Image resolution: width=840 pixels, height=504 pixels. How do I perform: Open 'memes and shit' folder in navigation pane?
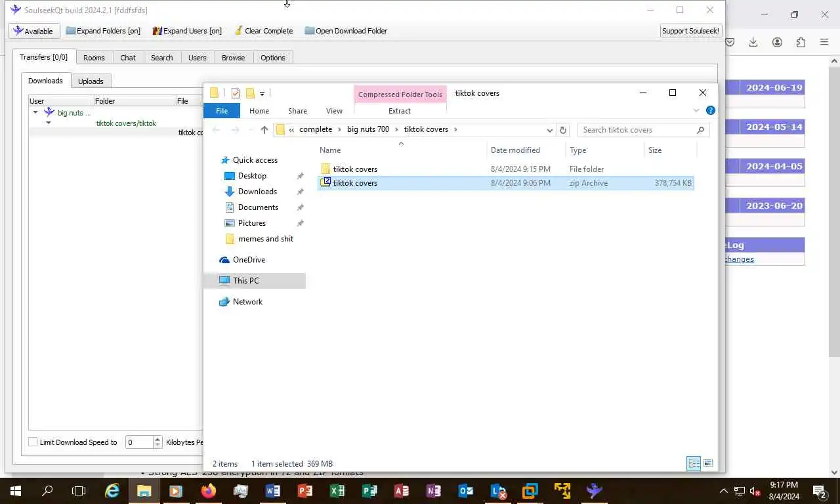[265, 239]
